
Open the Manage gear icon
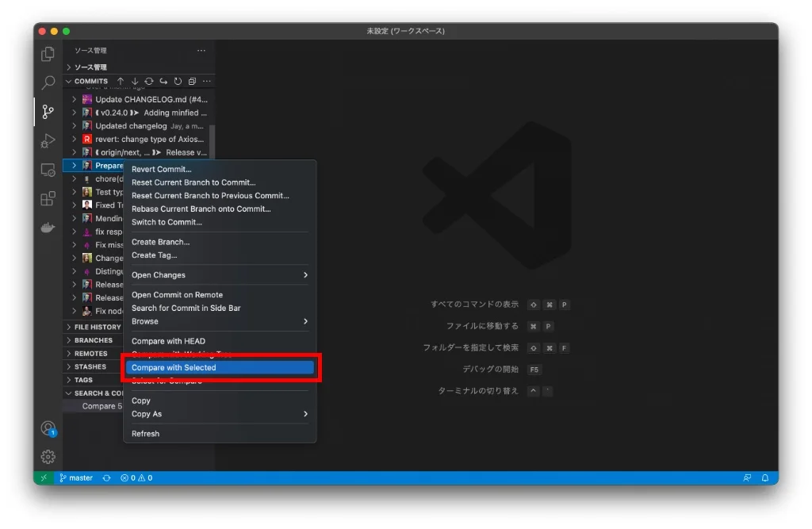tap(48, 457)
